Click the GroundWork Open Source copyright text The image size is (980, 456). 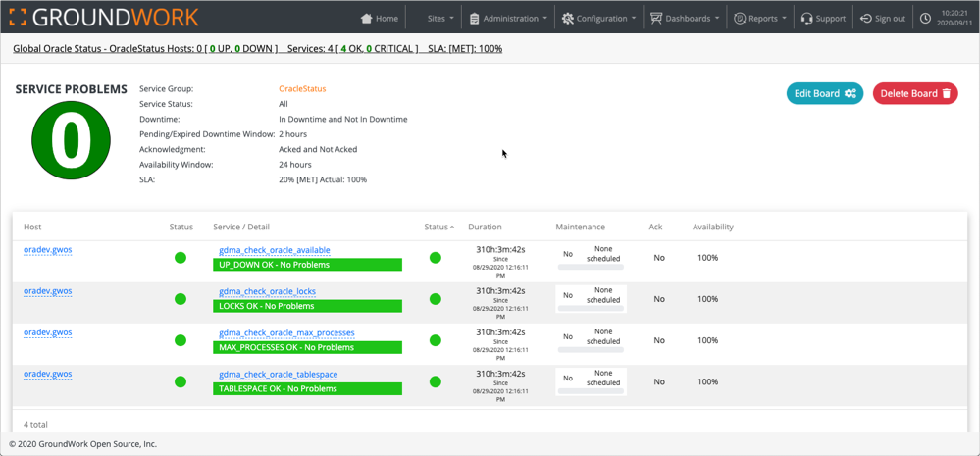pyautogui.click(x=83, y=445)
